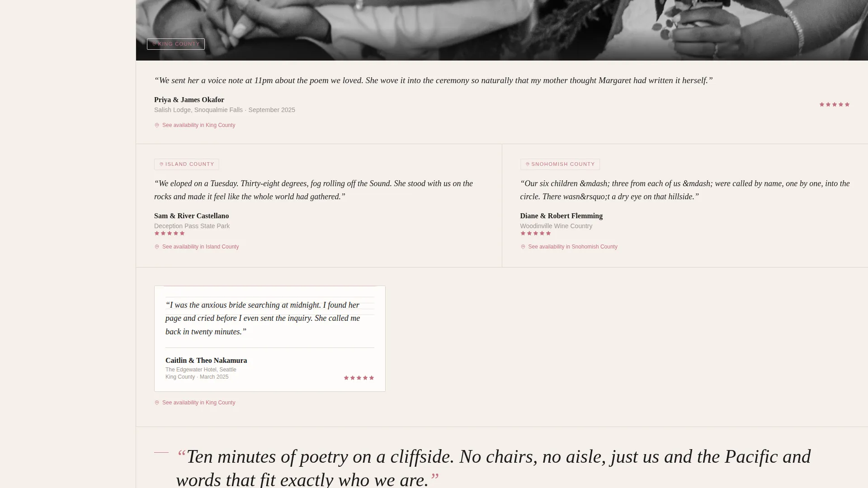Click the Caitlin & Theo Nakamura testimonial card

[270, 338]
